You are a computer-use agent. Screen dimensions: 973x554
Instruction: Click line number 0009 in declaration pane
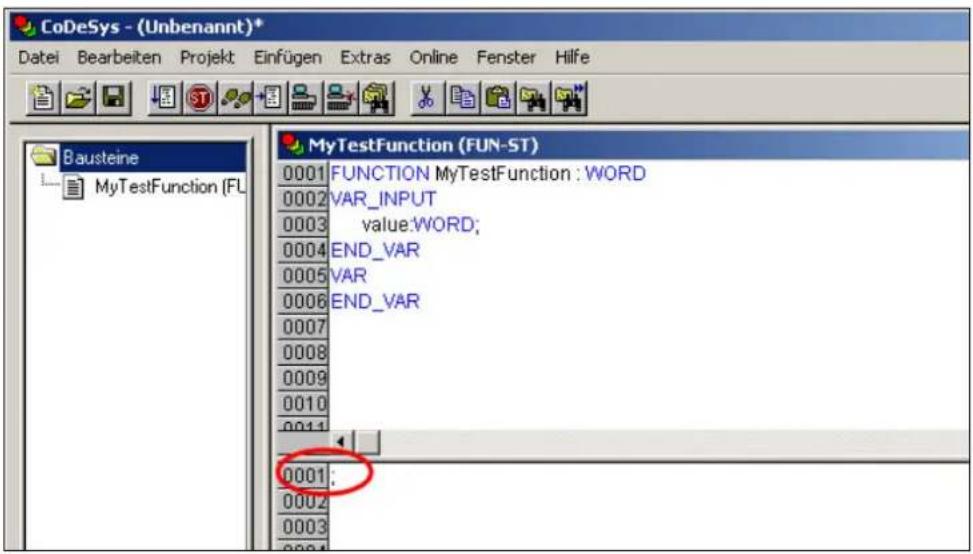click(x=303, y=378)
